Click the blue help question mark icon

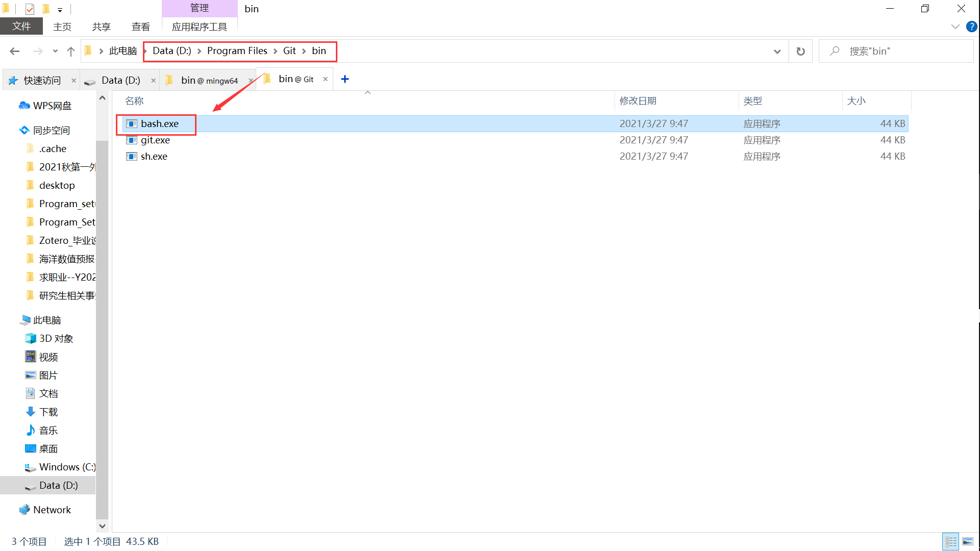pos(971,27)
